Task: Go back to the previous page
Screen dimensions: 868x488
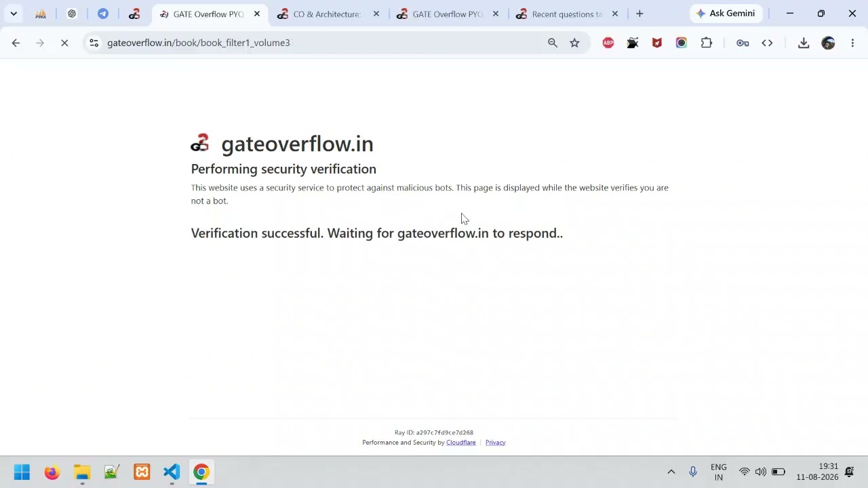Action: 16,43
